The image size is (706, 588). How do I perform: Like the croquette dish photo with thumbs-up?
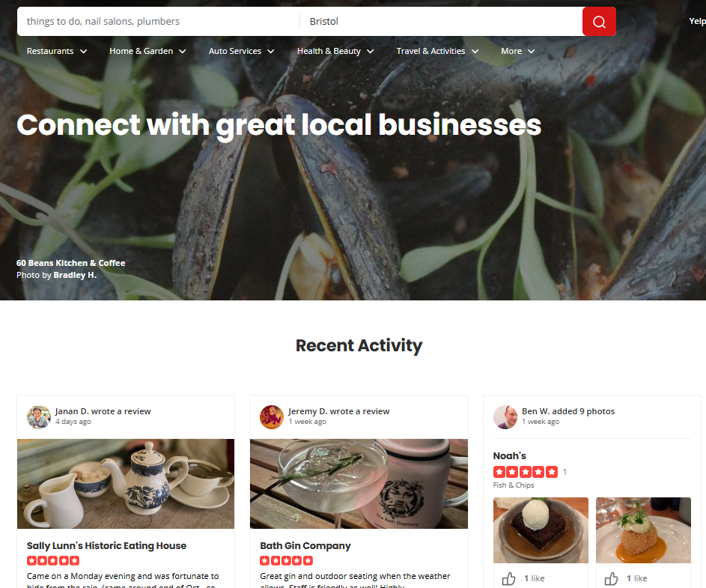click(612, 578)
